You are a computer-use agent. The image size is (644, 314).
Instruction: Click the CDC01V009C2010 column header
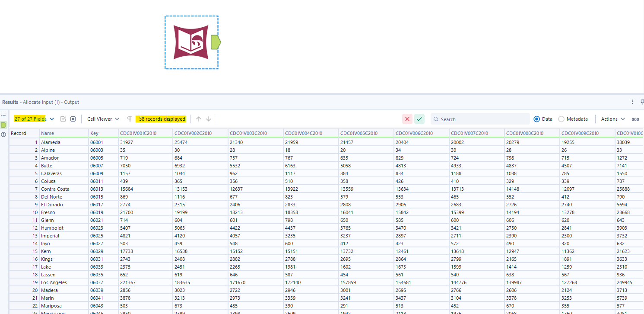click(587, 133)
